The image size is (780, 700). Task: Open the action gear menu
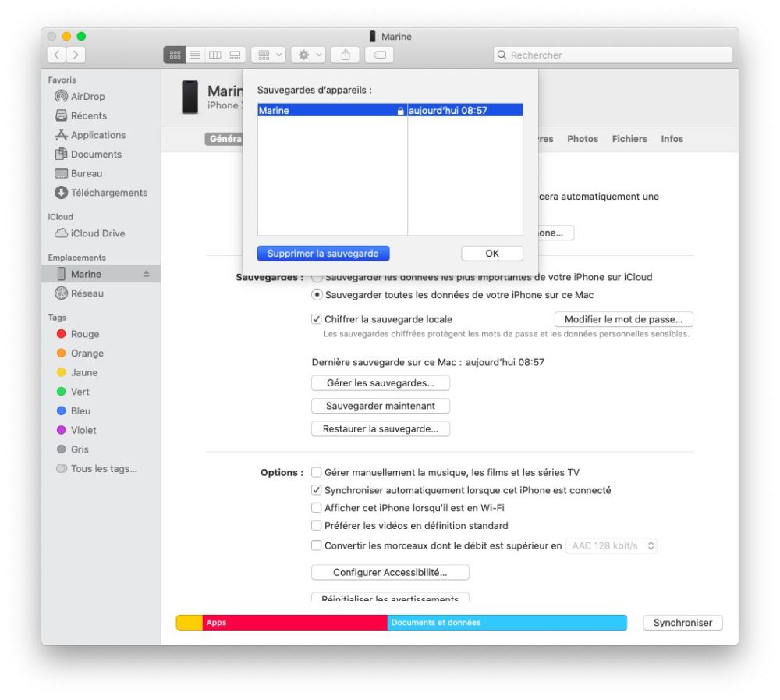(x=308, y=55)
